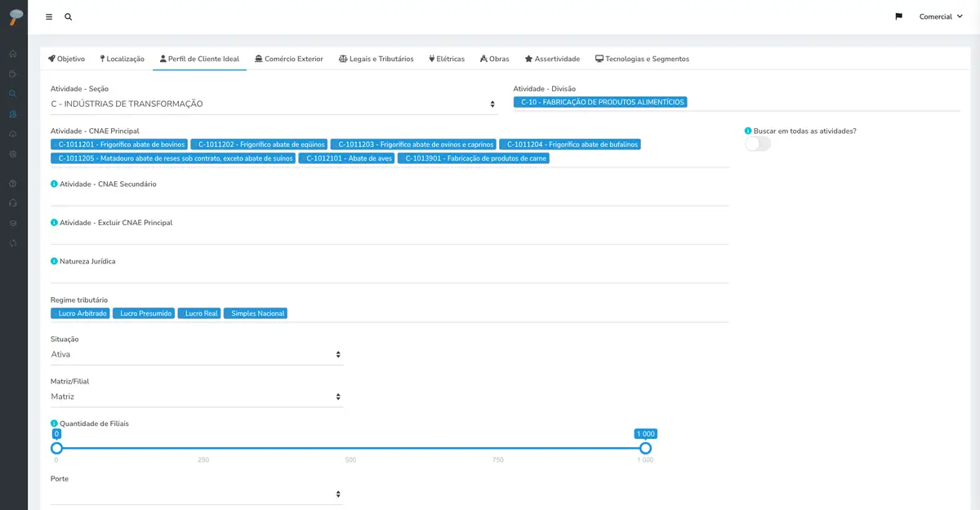Click info icon beside CNAE Secundário
980x510 pixels.
tap(54, 184)
